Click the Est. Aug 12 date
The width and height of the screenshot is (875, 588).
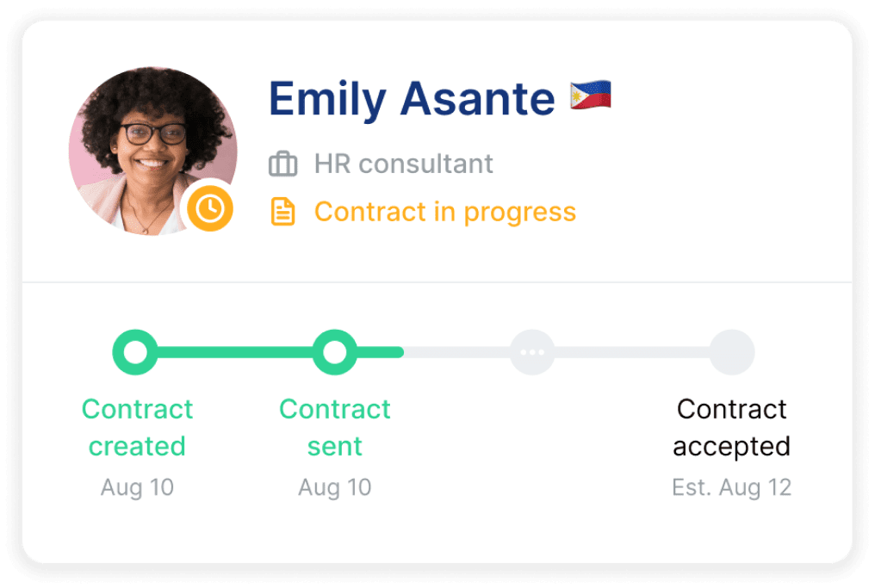(x=731, y=488)
